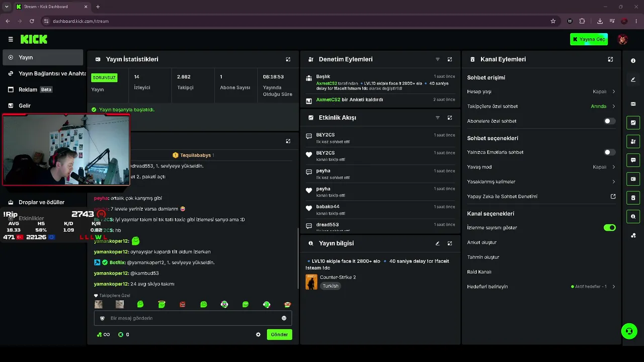644x362 pixels.
Task: Expand the Etkinlik Akışı panel
Action: tap(450, 118)
